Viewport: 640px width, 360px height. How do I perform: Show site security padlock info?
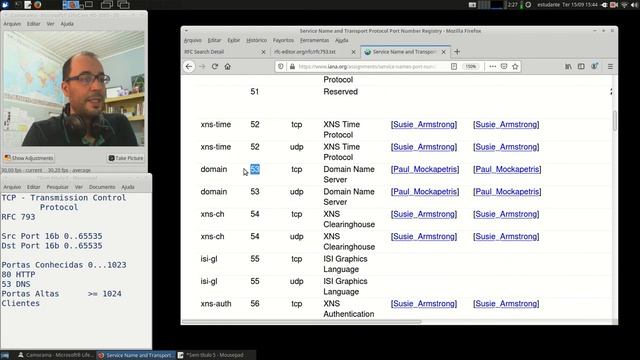292,67
